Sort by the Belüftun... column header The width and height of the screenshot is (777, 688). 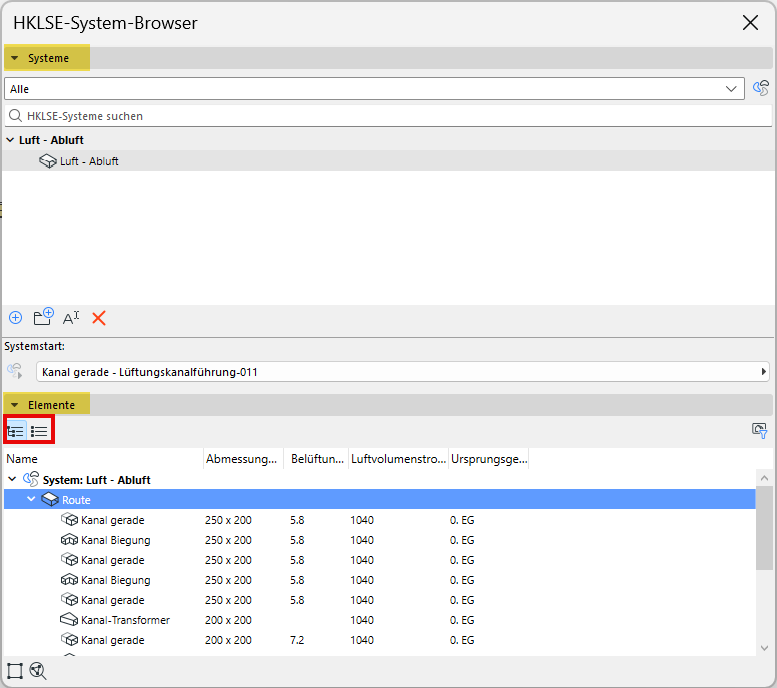[316, 459]
